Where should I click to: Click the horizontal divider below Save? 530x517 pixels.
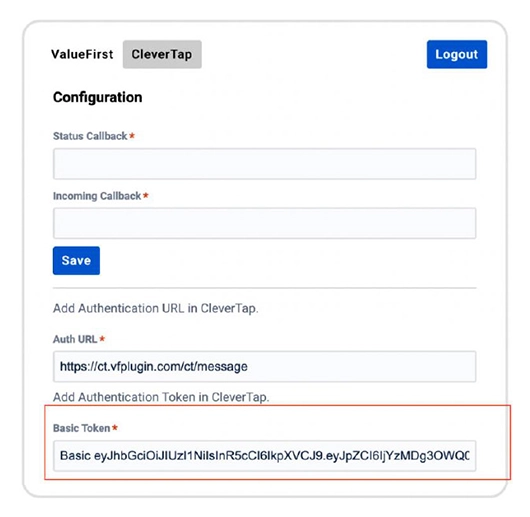[264, 288]
